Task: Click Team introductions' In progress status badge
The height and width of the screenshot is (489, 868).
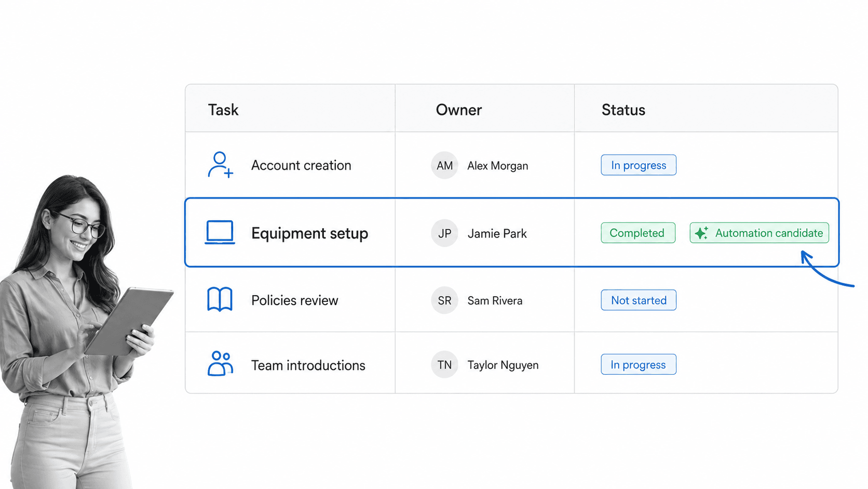Action: [x=639, y=364]
